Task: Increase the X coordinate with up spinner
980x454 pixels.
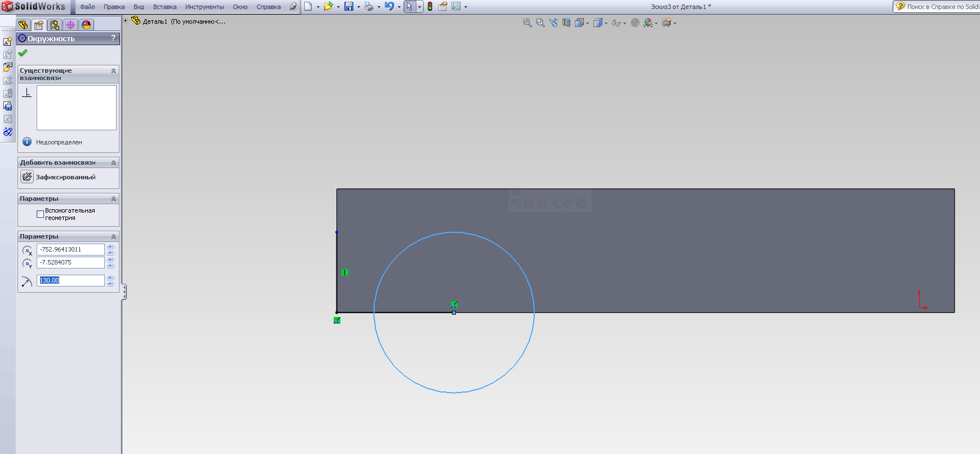Action: (x=110, y=246)
